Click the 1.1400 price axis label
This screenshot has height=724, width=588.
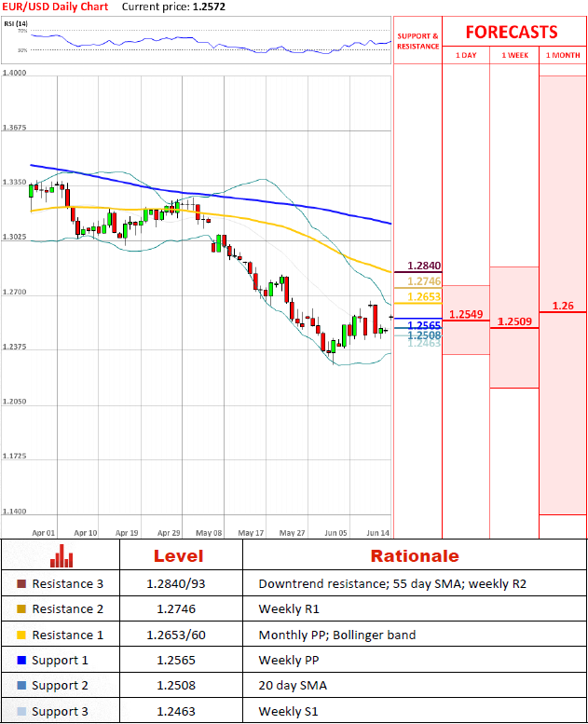[14, 512]
